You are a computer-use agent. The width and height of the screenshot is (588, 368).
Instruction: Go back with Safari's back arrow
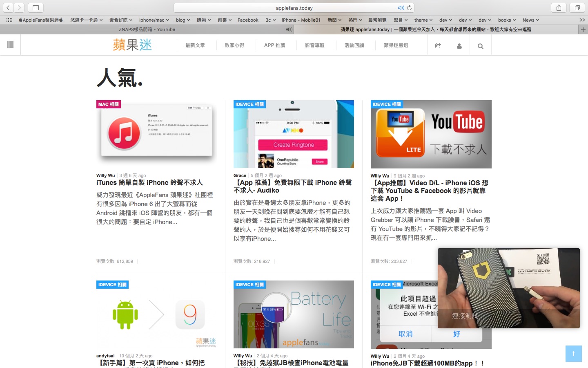(8, 7)
